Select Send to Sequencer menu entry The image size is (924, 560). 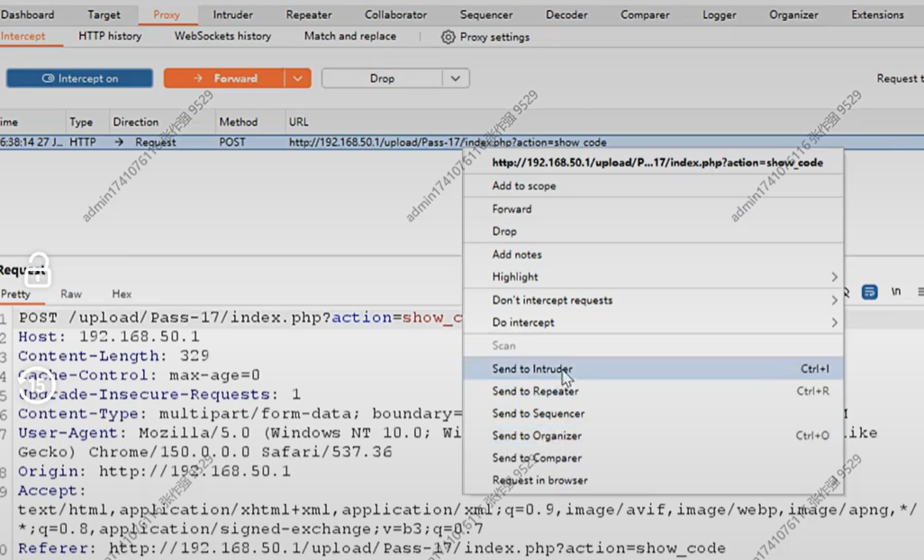click(653, 413)
